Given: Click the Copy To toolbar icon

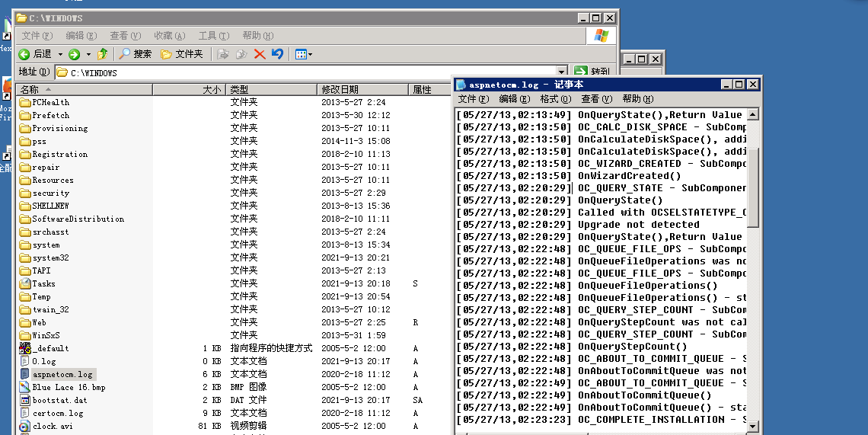Looking at the screenshot, I should click(x=241, y=54).
